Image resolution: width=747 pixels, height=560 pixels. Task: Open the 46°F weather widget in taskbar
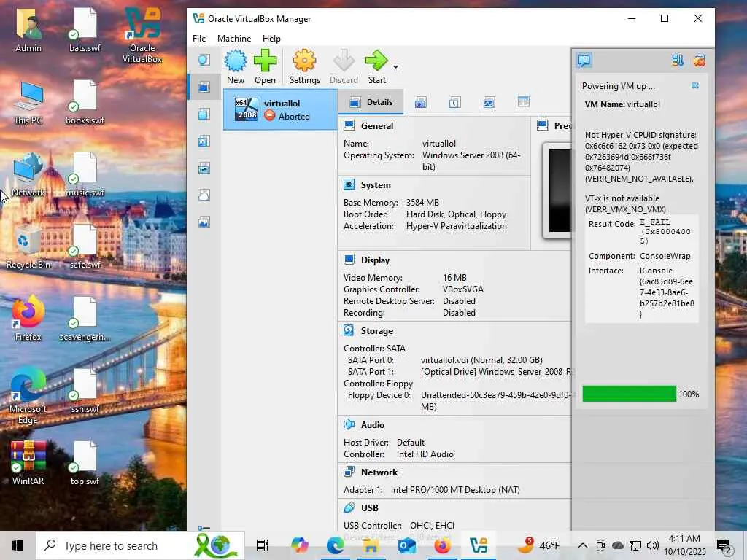pos(538,545)
